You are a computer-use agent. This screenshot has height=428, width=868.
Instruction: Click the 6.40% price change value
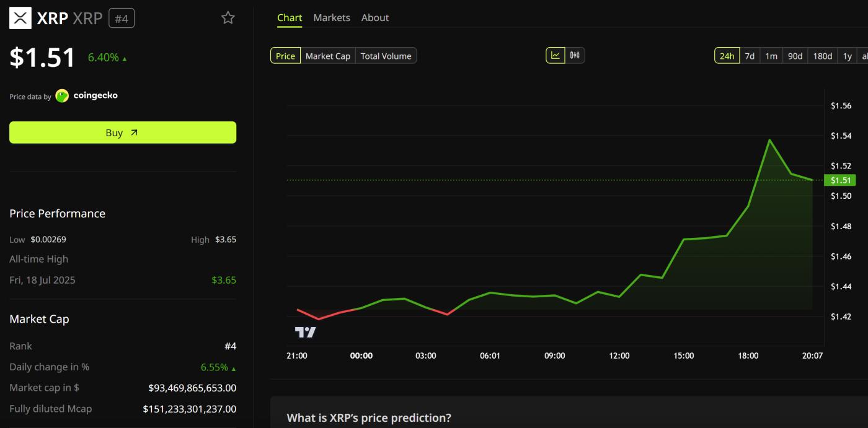point(104,58)
